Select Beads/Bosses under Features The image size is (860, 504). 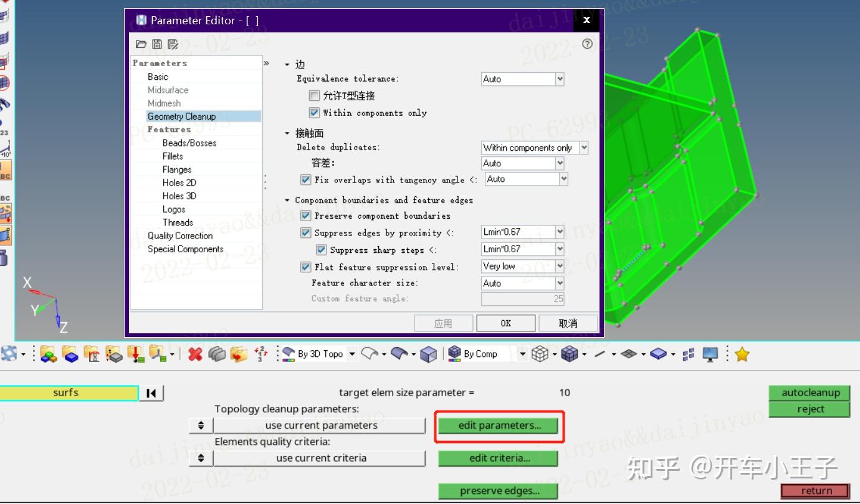pos(189,143)
